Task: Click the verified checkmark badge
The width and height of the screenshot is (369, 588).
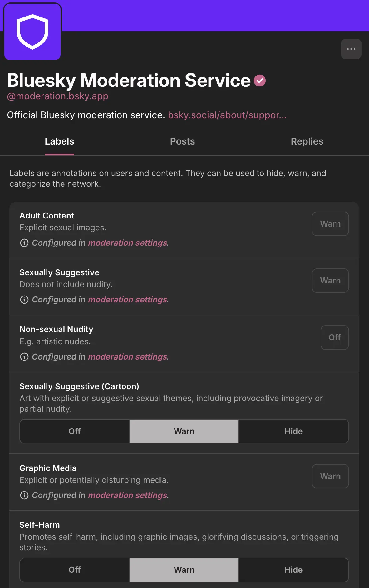Action: (260, 81)
